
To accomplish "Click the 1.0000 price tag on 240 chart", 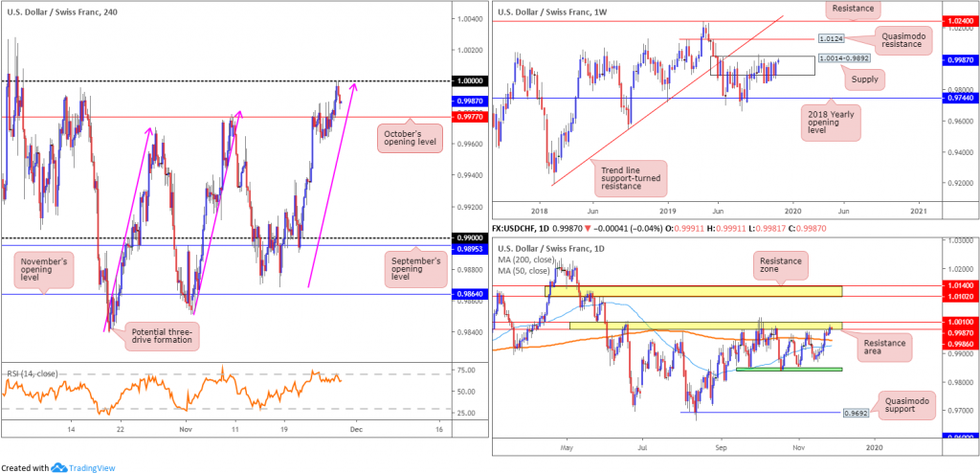I will 469,81.
